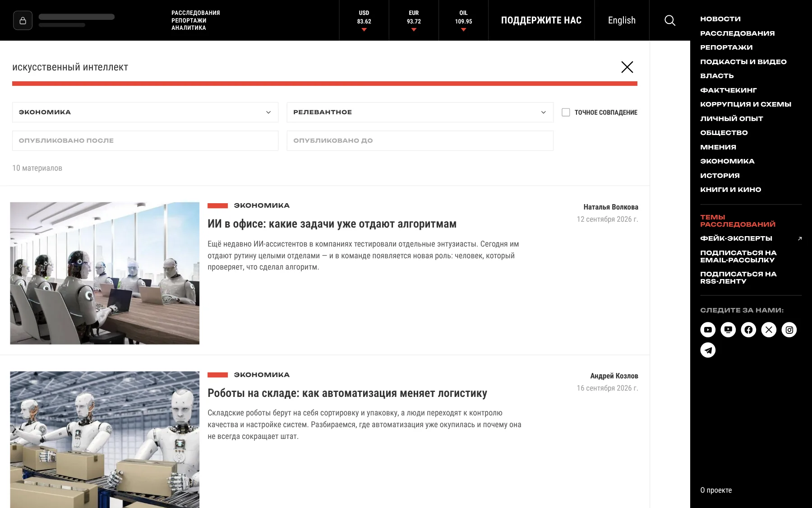Open the Telegram paper-plane icon

(x=708, y=350)
